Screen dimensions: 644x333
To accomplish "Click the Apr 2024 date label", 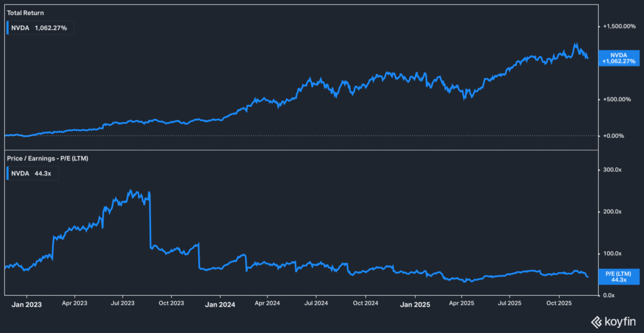I will click(268, 305).
